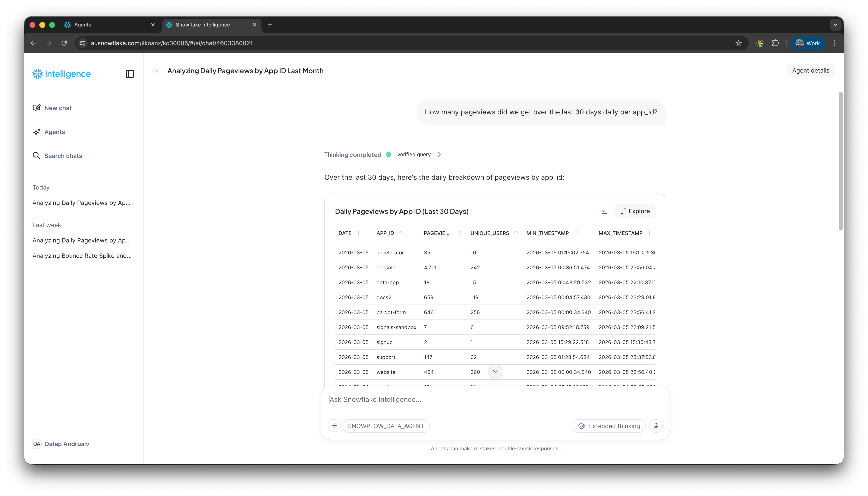Collapse the sidebar panel icon
The width and height of the screenshot is (868, 496).
[x=130, y=74]
